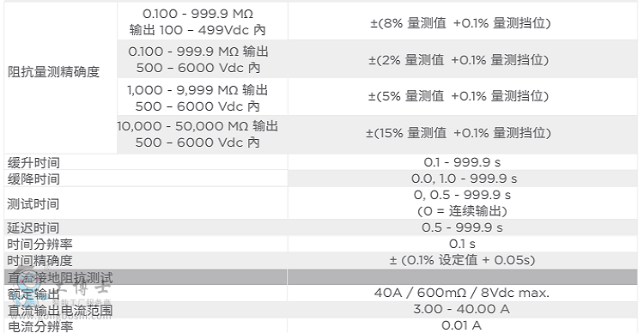This screenshot has height=333, width=644.
Task: Click the (0 = 连续输出) note text
Action: coord(462,211)
